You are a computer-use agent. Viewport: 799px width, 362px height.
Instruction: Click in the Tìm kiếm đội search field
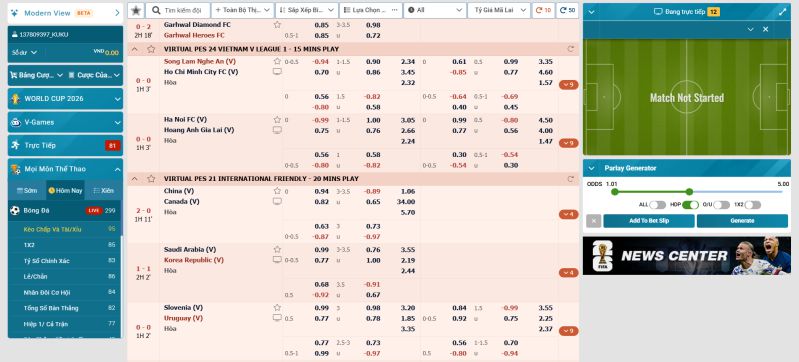point(178,10)
